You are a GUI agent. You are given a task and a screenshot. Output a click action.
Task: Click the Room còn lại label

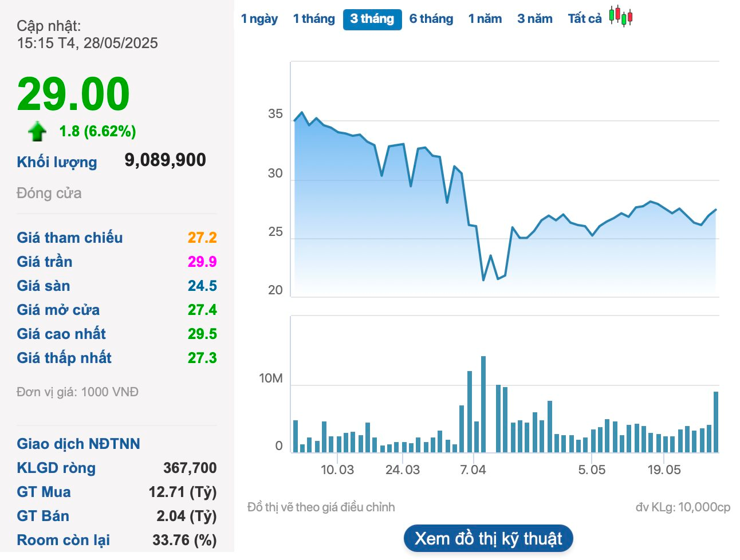(63, 540)
